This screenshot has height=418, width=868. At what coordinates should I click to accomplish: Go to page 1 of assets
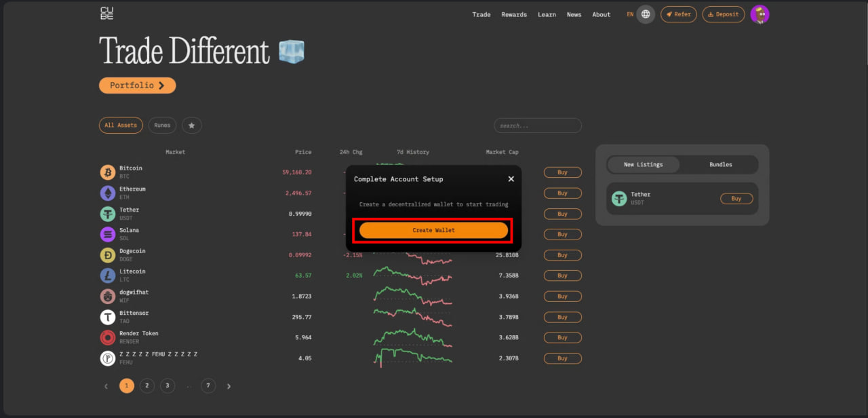pos(127,386)
